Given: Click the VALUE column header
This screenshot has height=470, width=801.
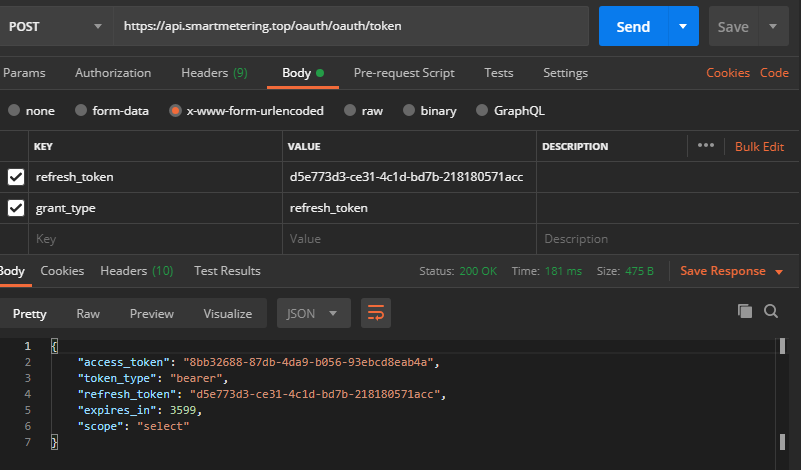Looking at the screenshot, I should pyautogui.click(x=304, y=147).
